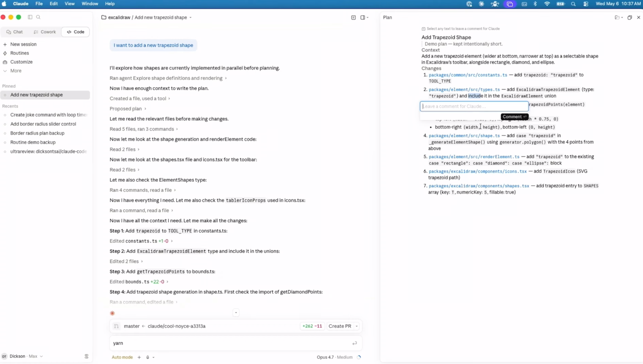Click the folder icon beside excalidraw
The image size is (643, 364).
104,17
